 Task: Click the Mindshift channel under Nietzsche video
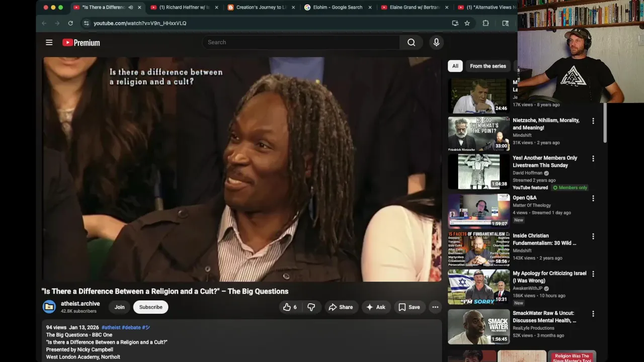(x=522, y=135)
